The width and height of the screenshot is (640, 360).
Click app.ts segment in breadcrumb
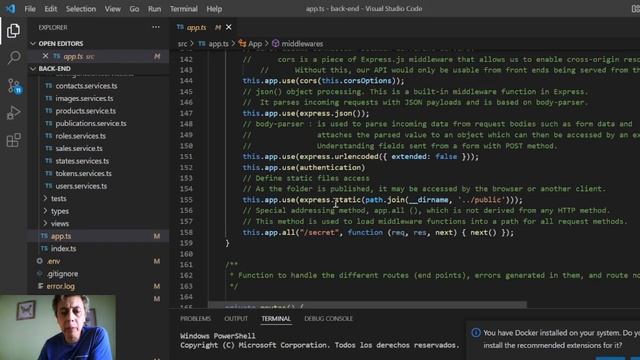pyautogui.click(x=218, y=43)
